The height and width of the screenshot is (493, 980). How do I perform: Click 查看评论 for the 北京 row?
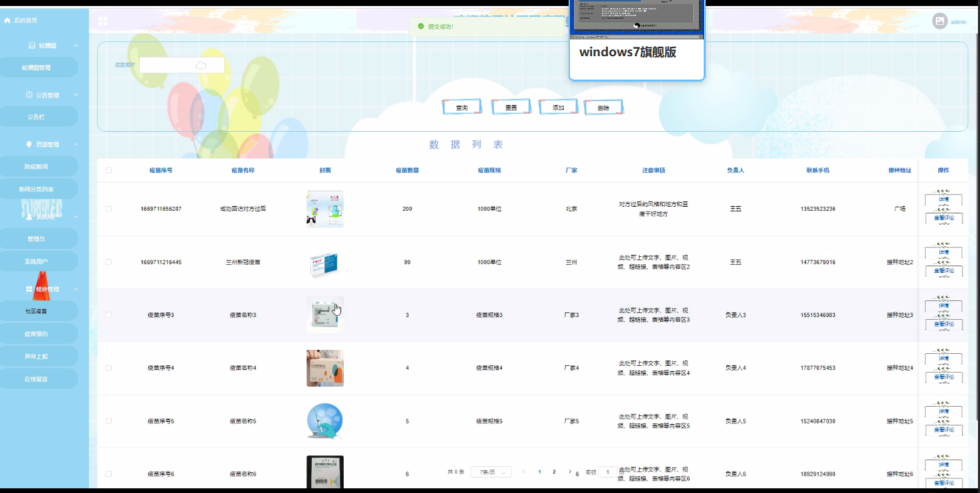click(x=943, y=218)
